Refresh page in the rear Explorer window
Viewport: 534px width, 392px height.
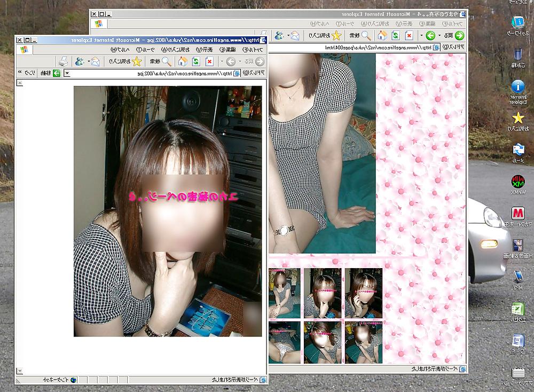395,35
